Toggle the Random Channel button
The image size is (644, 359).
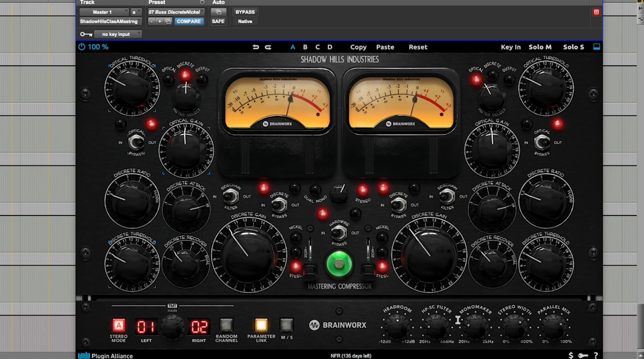pos(226,325)
